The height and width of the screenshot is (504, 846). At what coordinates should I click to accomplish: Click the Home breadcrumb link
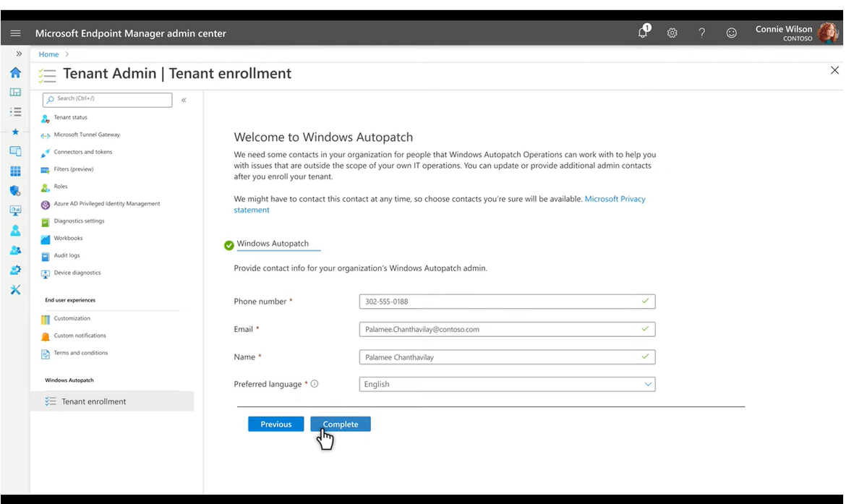coord(48,54)
